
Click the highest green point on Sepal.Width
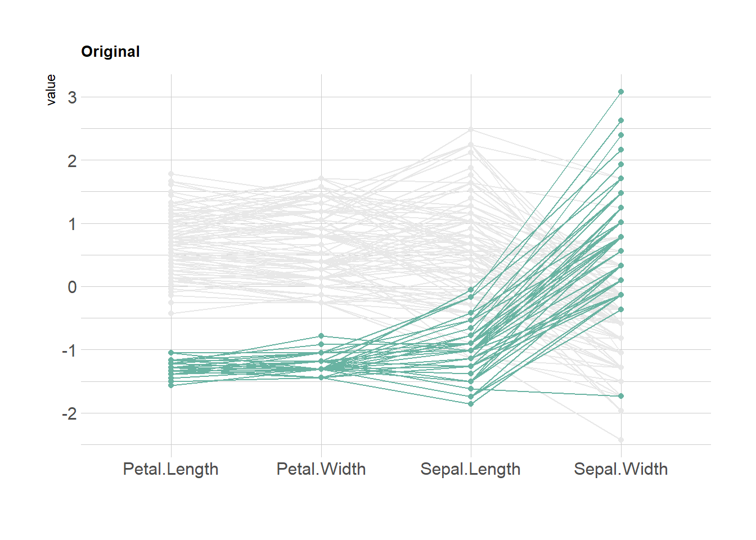[621, 92]
